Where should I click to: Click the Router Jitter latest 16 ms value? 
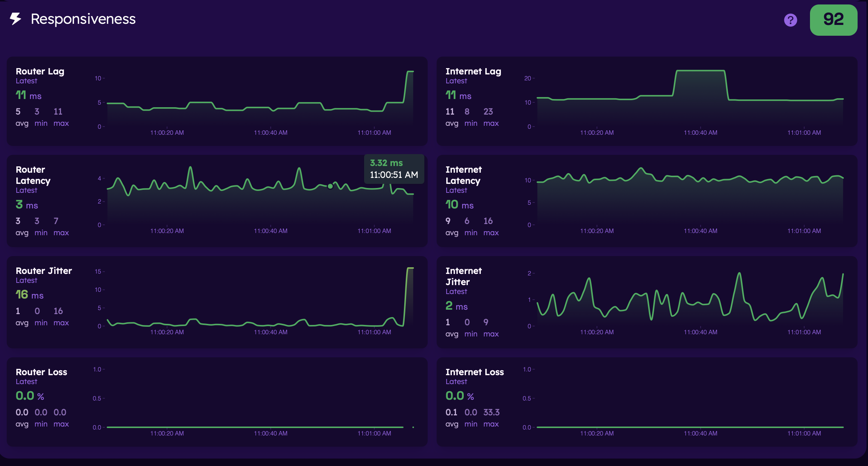click(30, 295)
